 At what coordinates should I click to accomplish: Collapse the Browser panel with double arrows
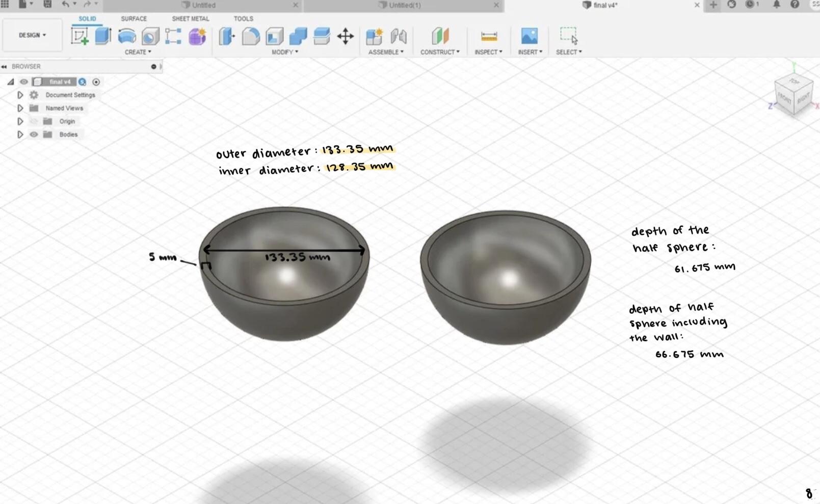point(4,66)
